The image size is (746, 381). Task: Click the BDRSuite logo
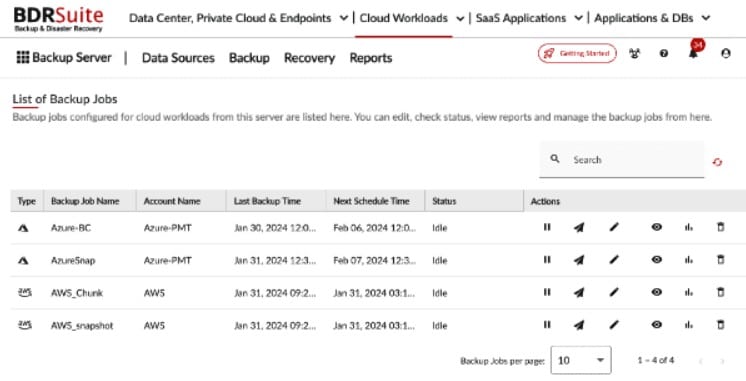tap(58, 19)
